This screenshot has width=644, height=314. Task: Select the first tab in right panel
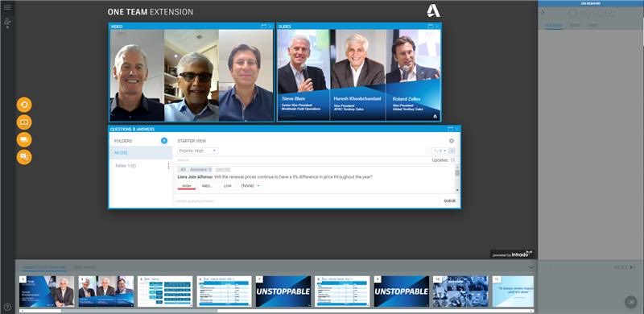[x=554, y=26]
